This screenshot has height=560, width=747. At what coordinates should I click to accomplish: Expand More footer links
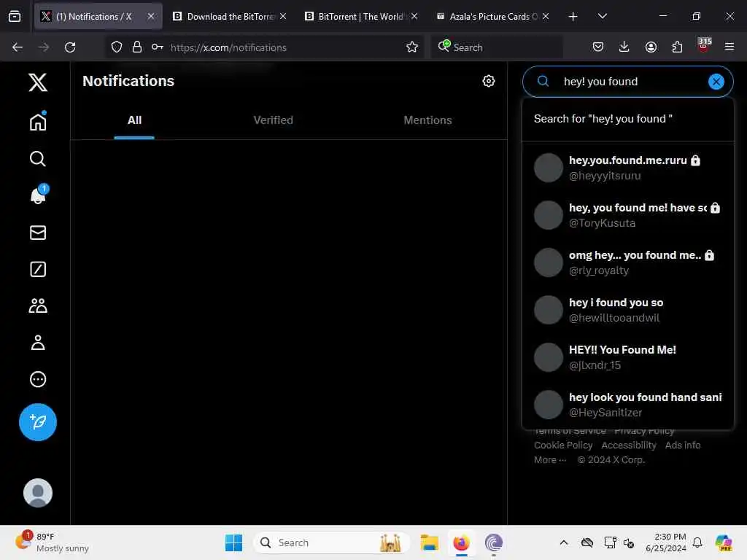click(550, 460)
